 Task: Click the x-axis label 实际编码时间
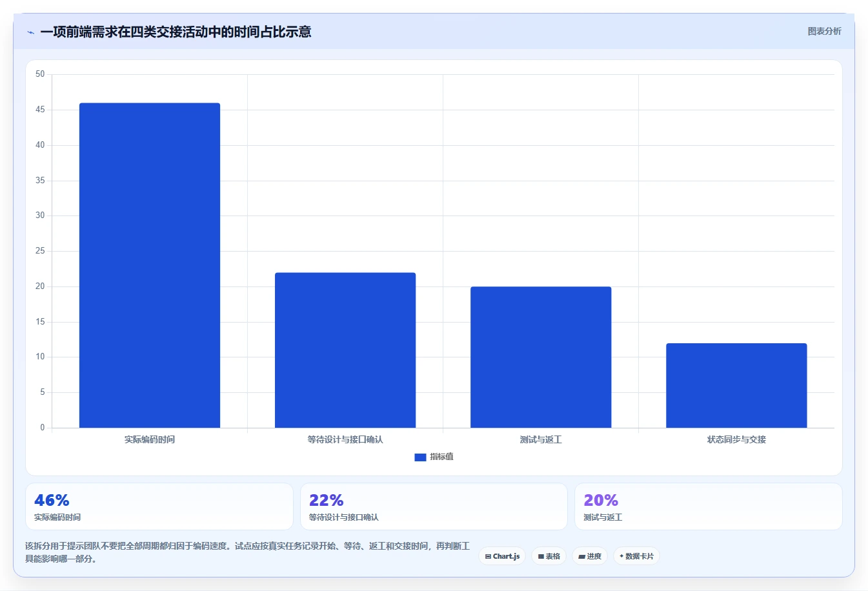click(x=150, y=439)
